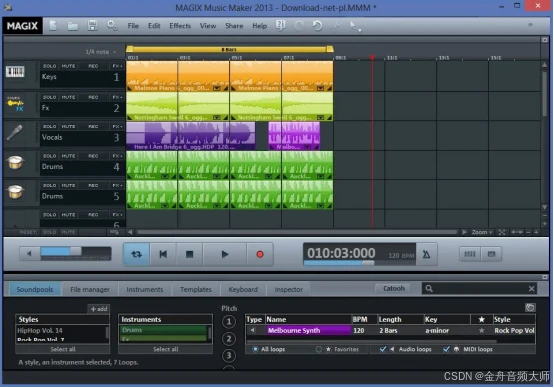Toggle the metronome icon
This screenshot has width=554, height=388.
coord(426,254)
